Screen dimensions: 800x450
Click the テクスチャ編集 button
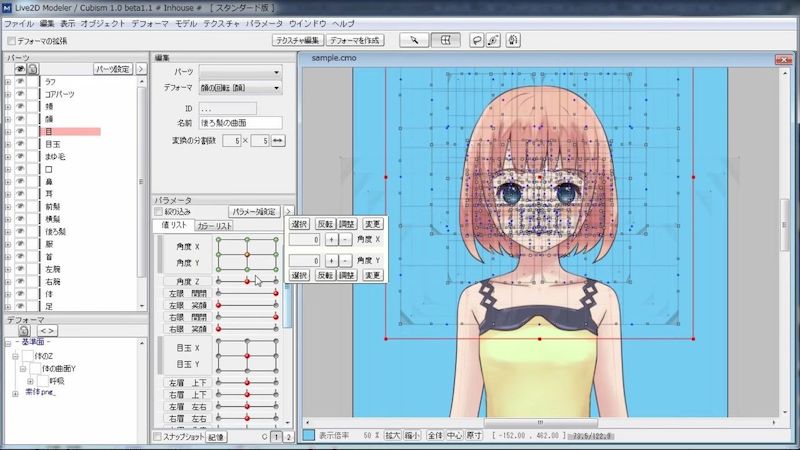(x=297, y=40)
